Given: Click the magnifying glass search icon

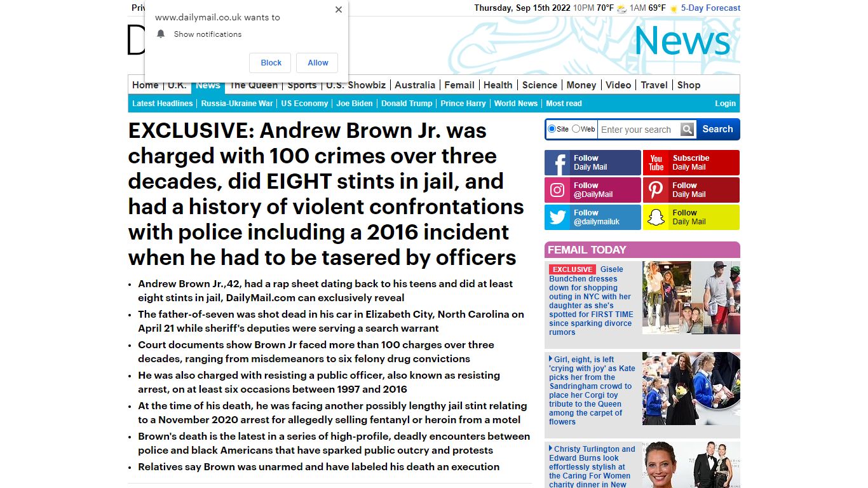Looking at the screenshot, I should click(687, 130).
